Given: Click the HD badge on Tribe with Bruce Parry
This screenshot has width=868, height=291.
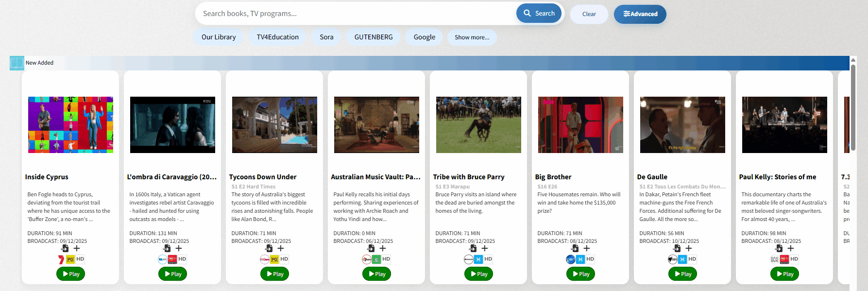Looking at the screenshot, I should coord(488,259).
